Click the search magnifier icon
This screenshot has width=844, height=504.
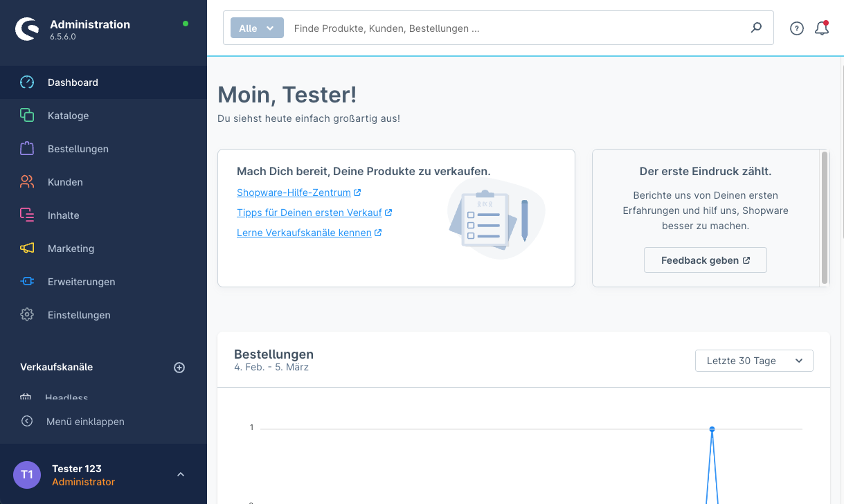[x=756, y=28]
